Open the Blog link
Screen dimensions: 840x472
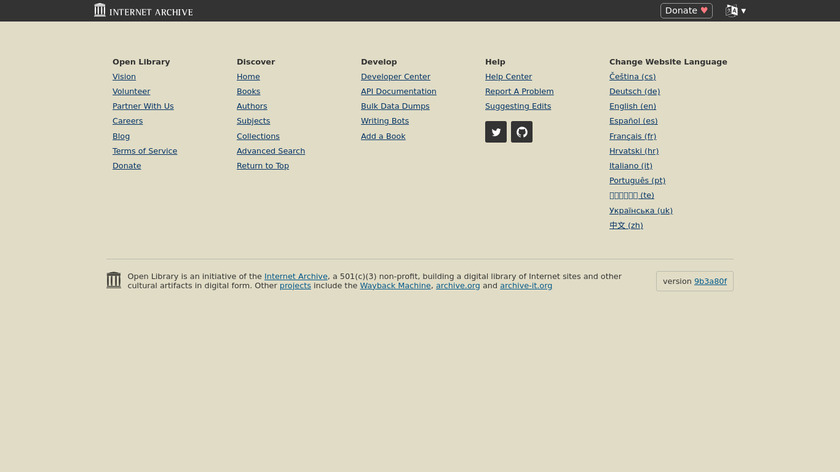click(121, 136)
